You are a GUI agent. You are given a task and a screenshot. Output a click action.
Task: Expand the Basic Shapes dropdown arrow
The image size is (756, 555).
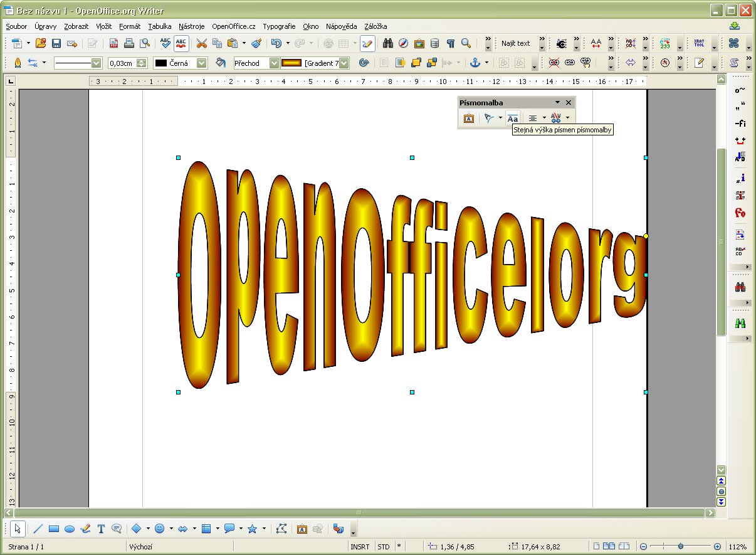tap(148, 529)
